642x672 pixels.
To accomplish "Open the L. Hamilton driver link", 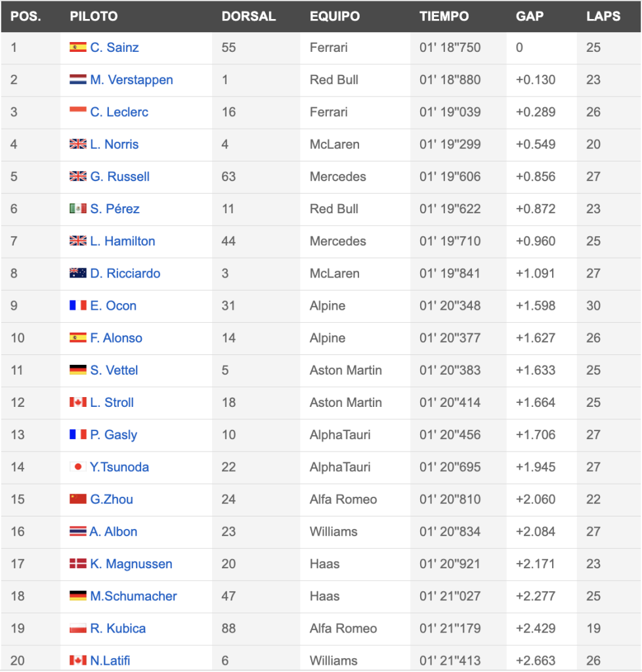I will tap(123, 241).
